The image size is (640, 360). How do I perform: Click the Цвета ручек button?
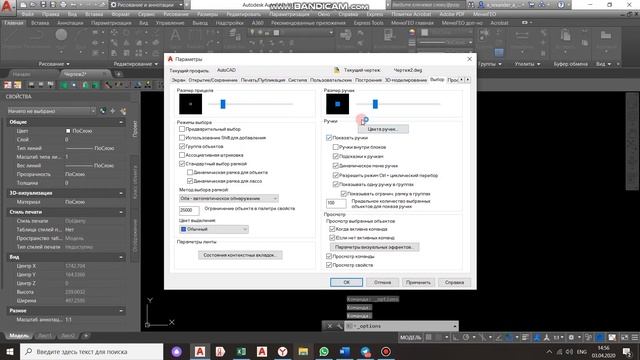(382, 129)
